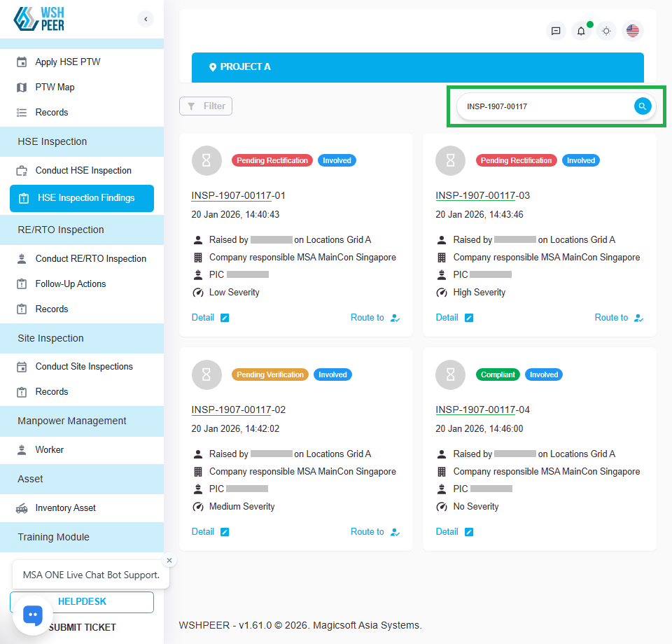Click route-to person icon on INSP-1907-00117-02

click(x=395, y=532)
